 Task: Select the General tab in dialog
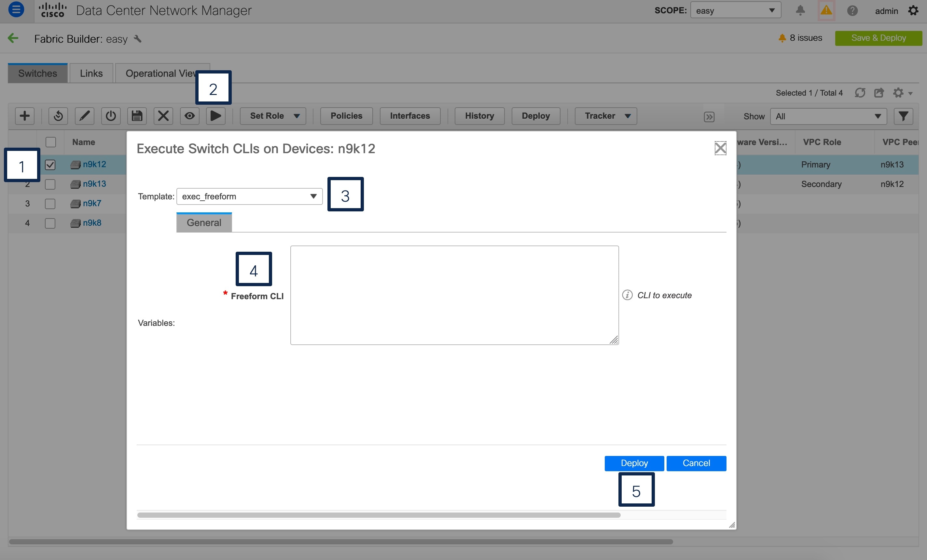[x=204, y=222]
